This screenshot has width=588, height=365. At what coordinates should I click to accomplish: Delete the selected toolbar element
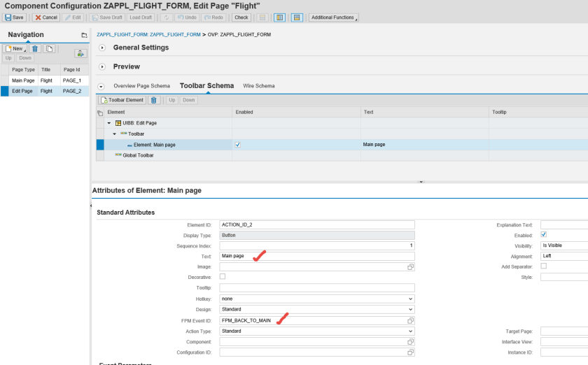[154, 100]
